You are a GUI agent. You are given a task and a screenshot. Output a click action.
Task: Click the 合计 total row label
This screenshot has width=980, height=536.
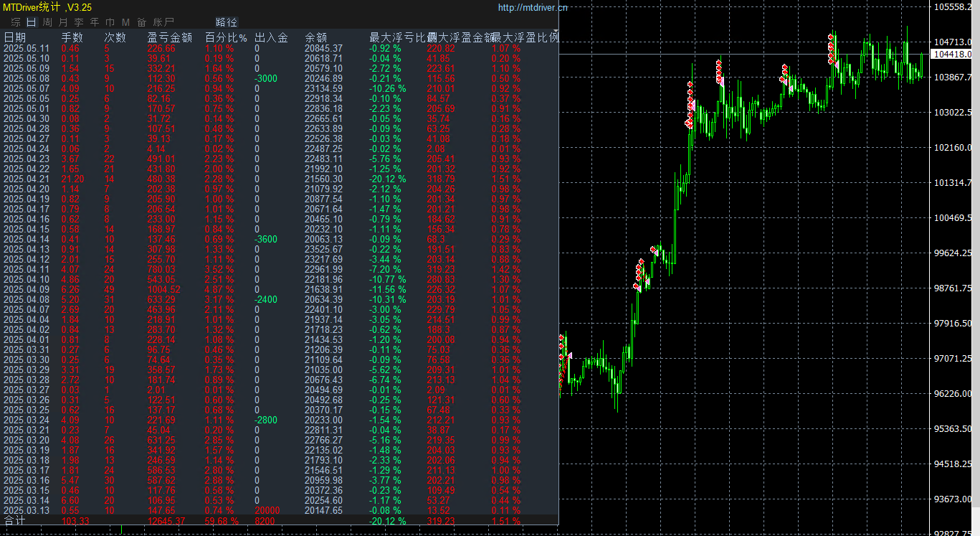[14, 520]
